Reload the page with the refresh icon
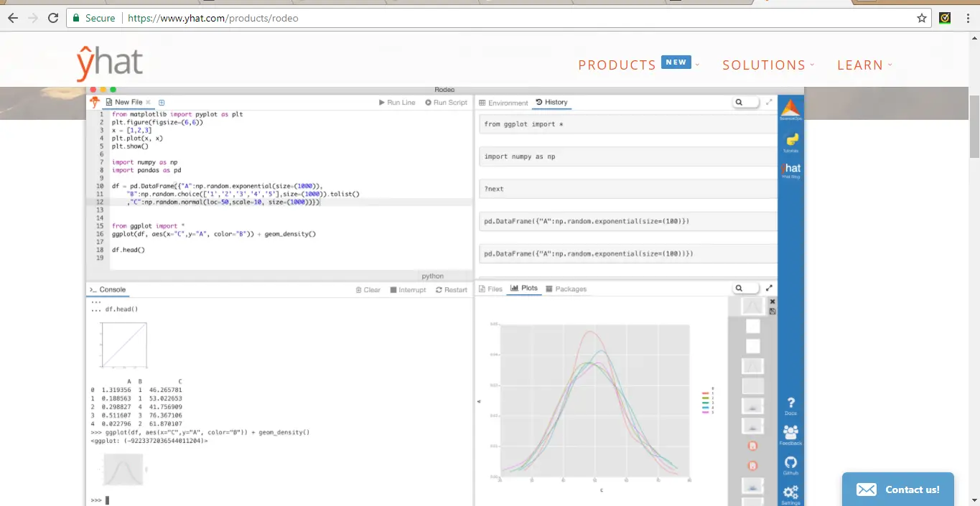 [53, 18]
